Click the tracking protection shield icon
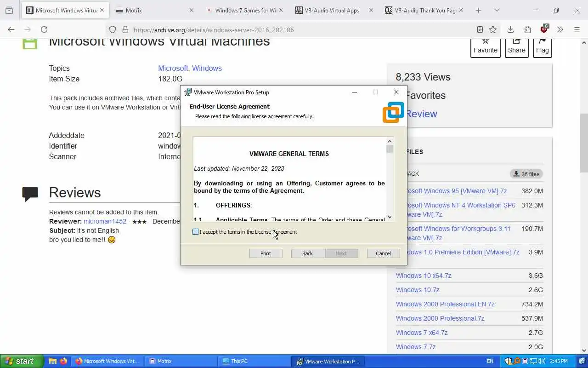This screenshot has height=368, width=588. coord(113,29)
